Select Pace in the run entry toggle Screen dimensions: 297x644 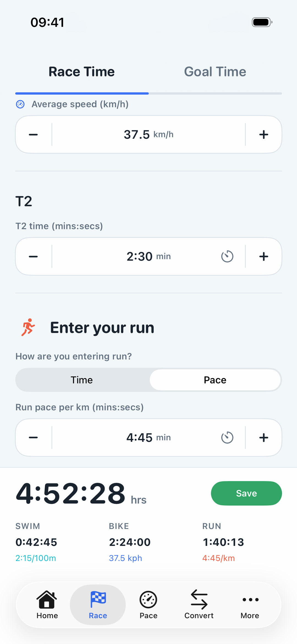(x=215, y=380)
